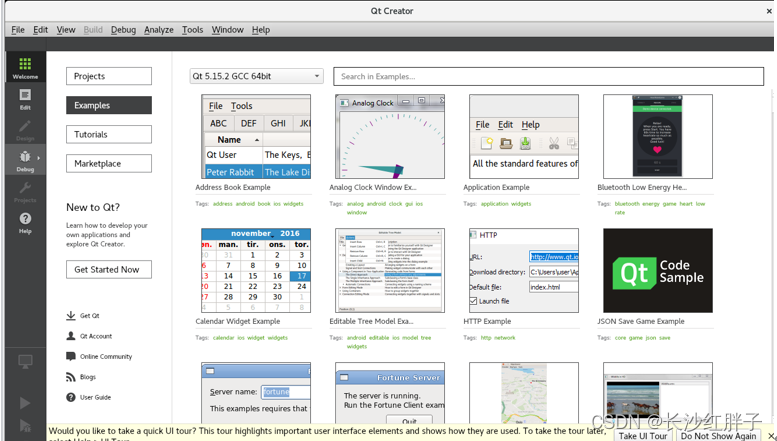The height and width of the screenshot is (441, 777).
Task: Click Online Community chat icon
Action: [x=71, y=356]
